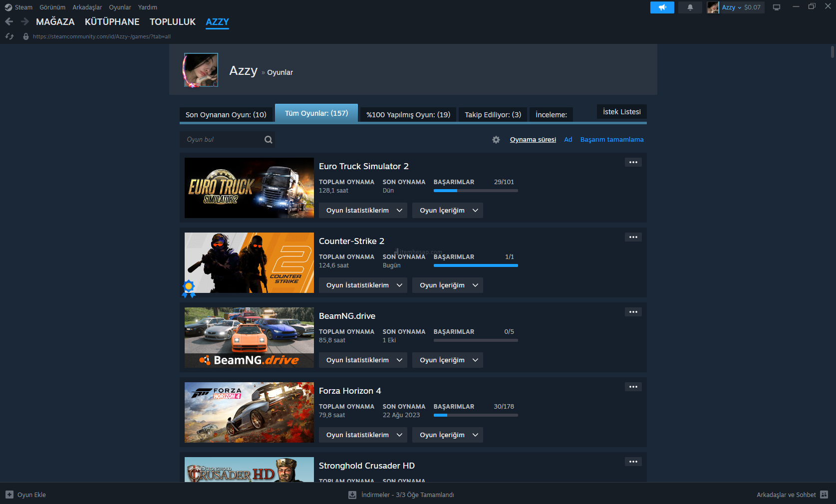Open Friends and Chat icon
836x504 pixels.
click(x=824, y=495)
